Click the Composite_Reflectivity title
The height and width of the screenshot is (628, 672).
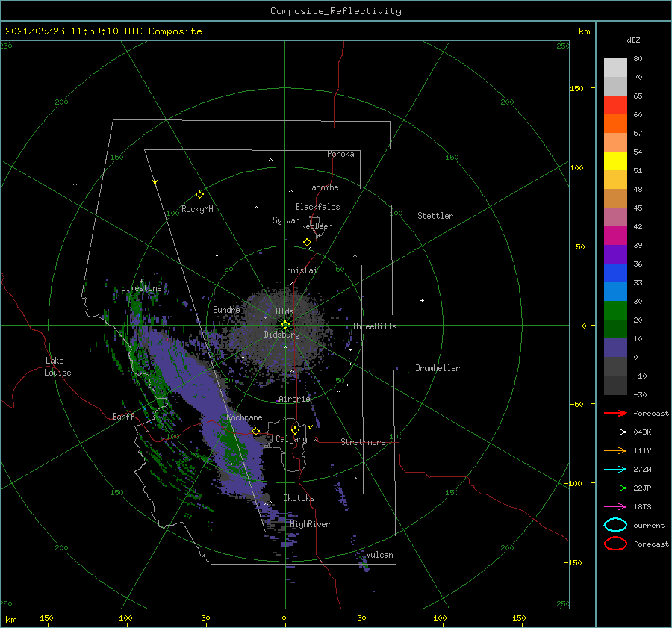coord(336,11)
